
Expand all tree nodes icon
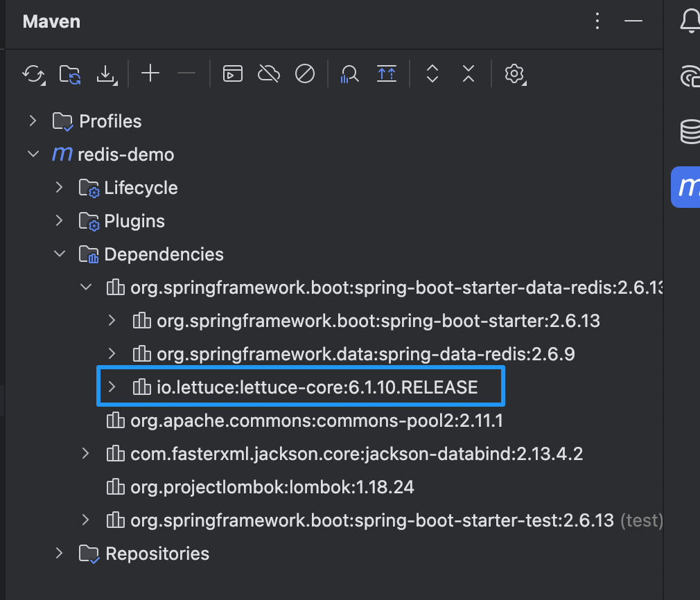(x=432, y=73)
